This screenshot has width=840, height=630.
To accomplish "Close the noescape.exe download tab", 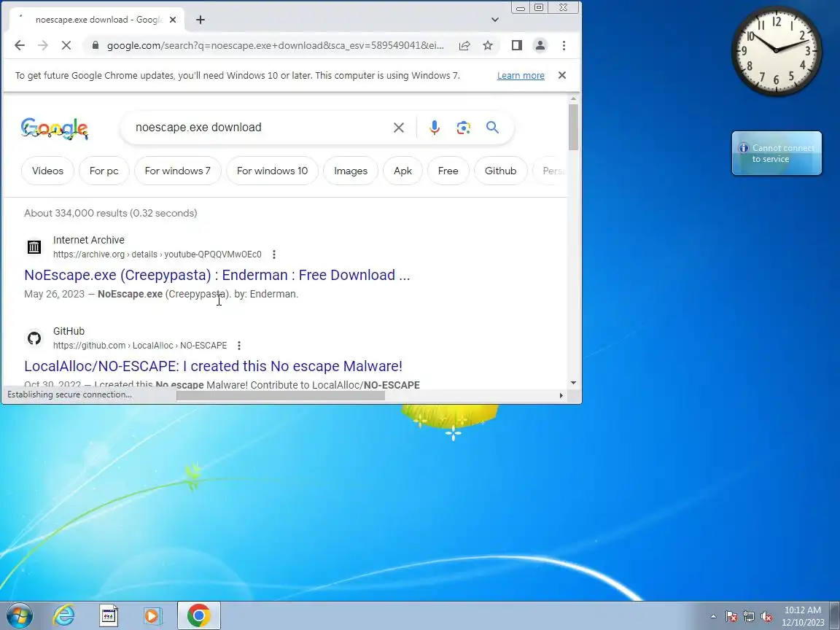I will pos(173,20).
